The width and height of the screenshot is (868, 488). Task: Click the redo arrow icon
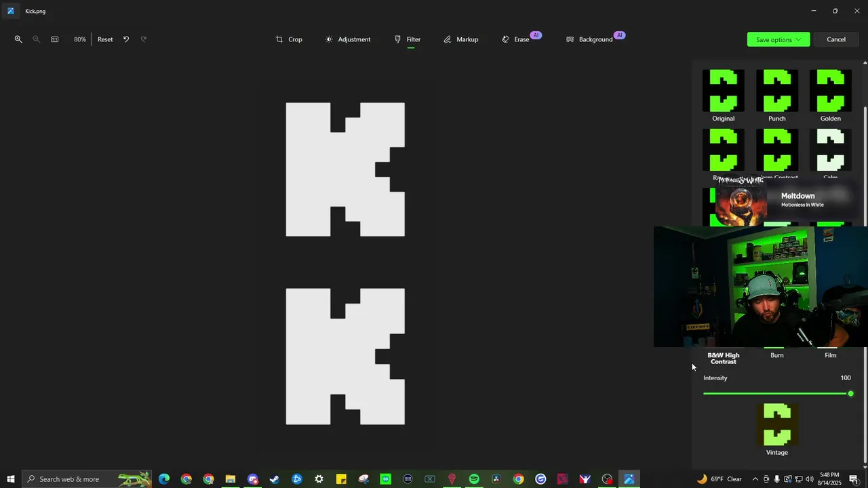pyautogui.click(x=144, y=39)
